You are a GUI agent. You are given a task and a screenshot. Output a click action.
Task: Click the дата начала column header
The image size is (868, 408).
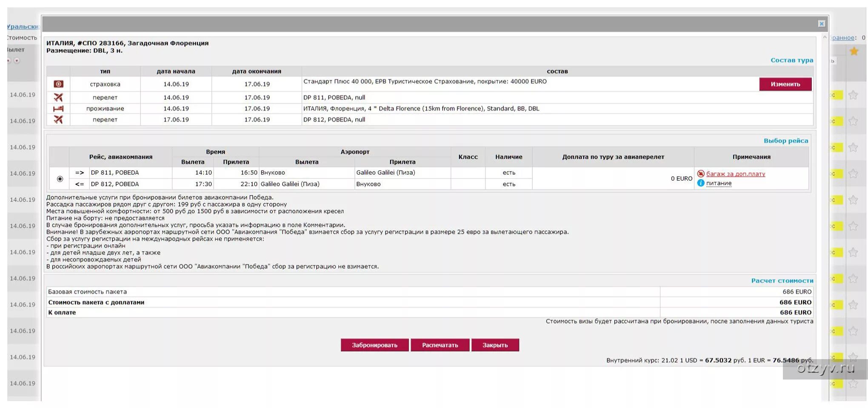click(176, 71)
